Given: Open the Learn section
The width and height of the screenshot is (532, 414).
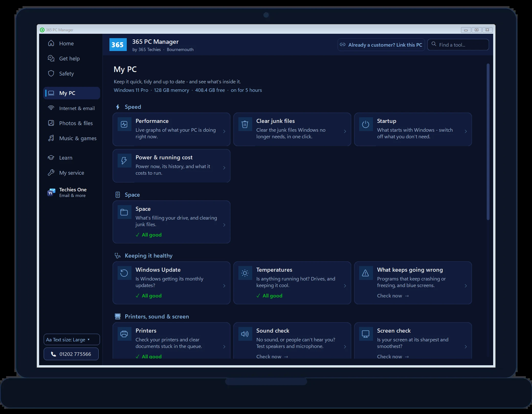Looking at the screenshot, I should [x=72, y=158].
